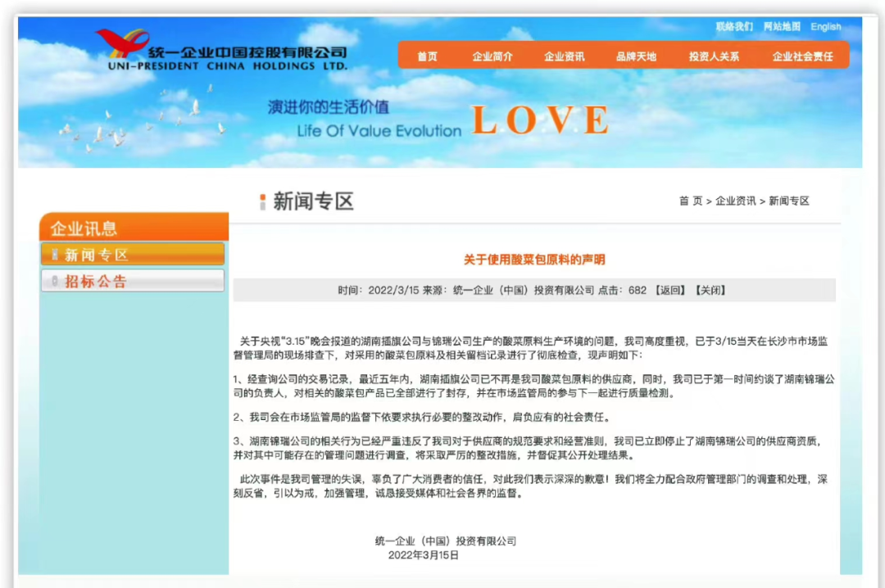The image size is (885, 588).
Task: Select 招标公告 in the left sidebar
Action: (x=133, y=281)
